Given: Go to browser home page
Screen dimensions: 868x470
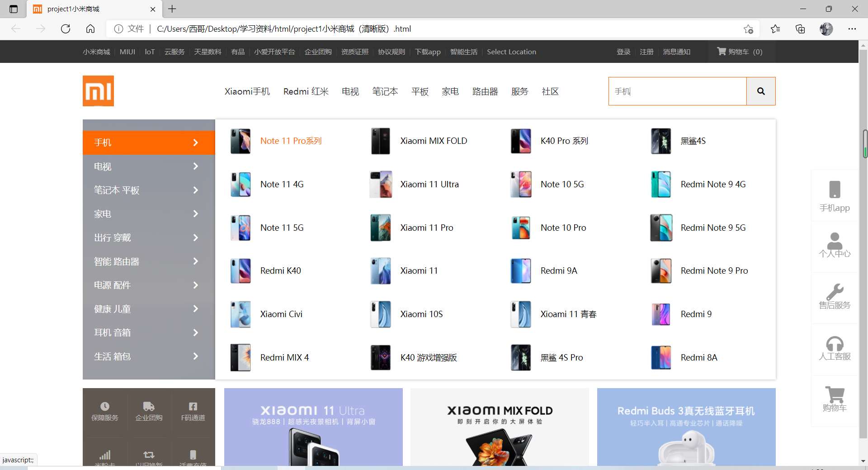Looking at the screenshot, I should (90, 29).
